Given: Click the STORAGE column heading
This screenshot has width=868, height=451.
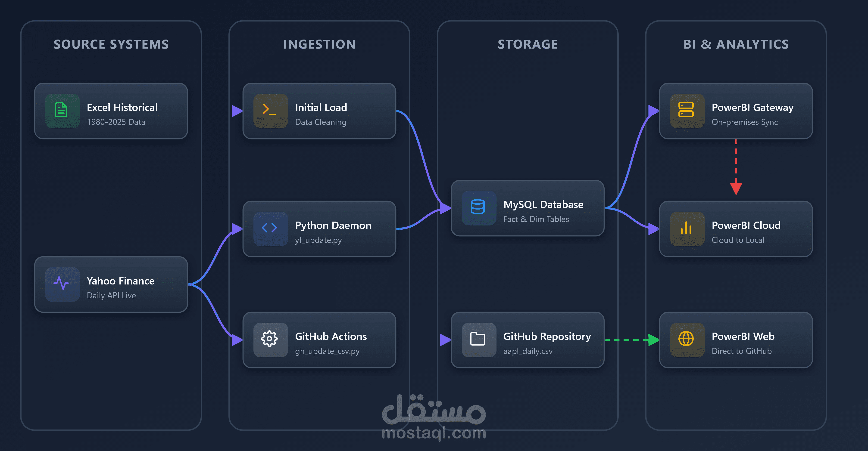Looking at the screenshot, I should [x=528, y=44].
